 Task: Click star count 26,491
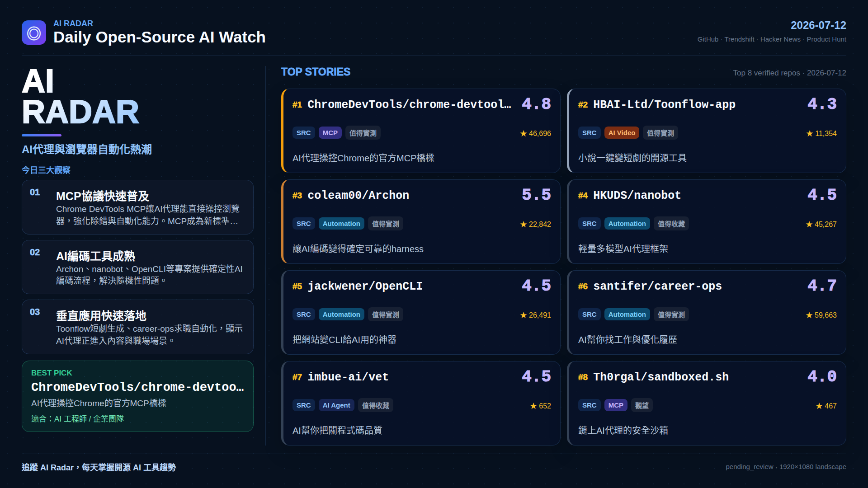536,315
